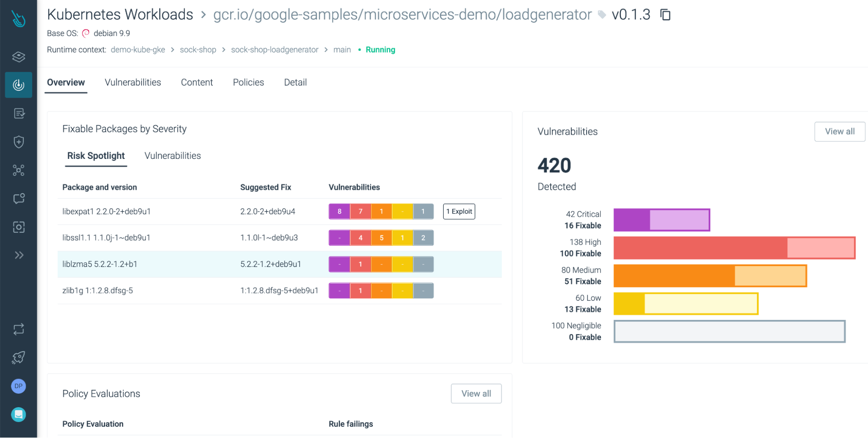Screen dimensions: 868x438
Task: Open the sock-shop namespace breadcrumb
Action: (x=198, y=49)
